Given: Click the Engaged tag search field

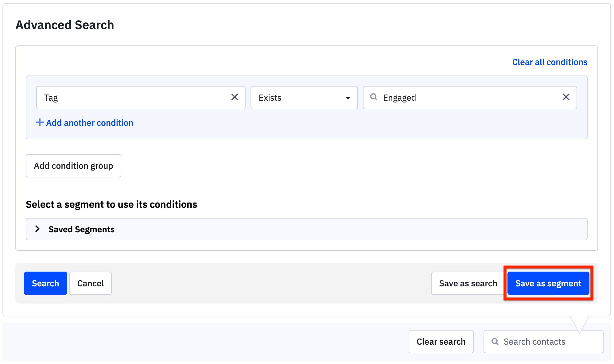Looking at the screenshot, I should point(470,98).
